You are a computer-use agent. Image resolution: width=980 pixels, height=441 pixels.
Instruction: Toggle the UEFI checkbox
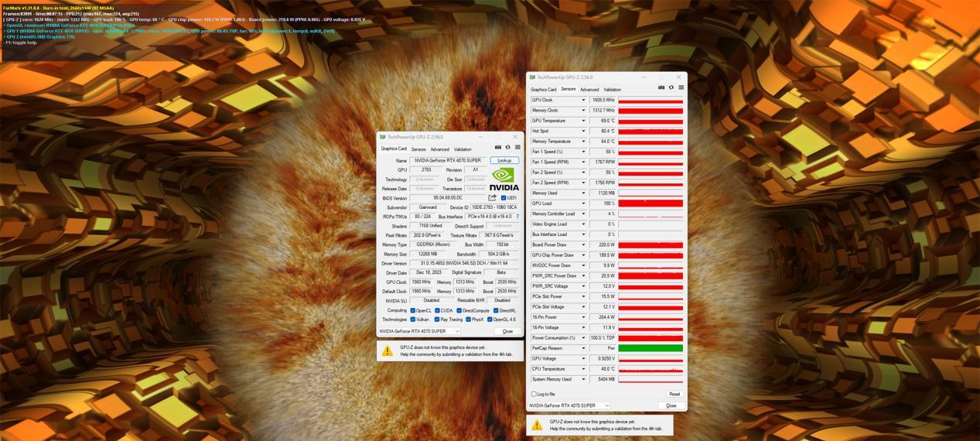point(504,198)
